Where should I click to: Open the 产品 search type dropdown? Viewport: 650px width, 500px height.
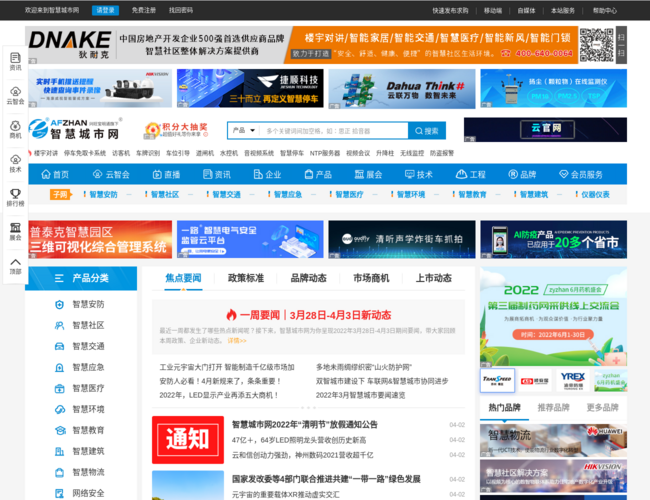(x=241, y=130)
